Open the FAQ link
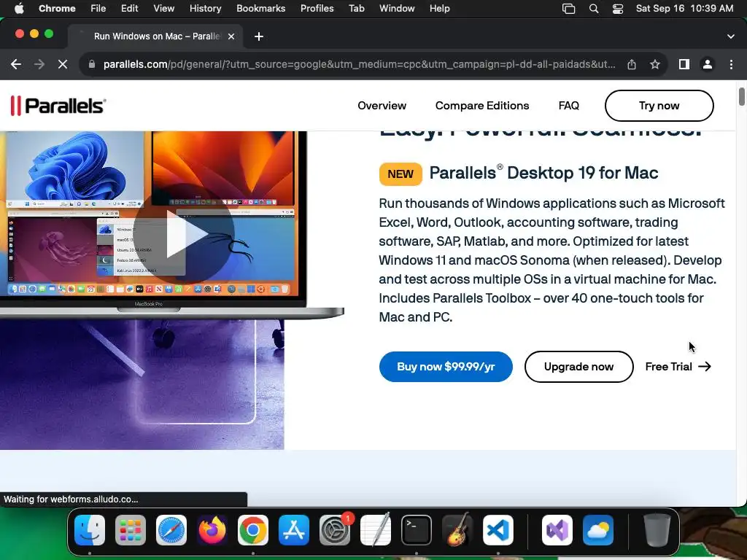This screenshot has height=560, width=747. click(568, 106)
